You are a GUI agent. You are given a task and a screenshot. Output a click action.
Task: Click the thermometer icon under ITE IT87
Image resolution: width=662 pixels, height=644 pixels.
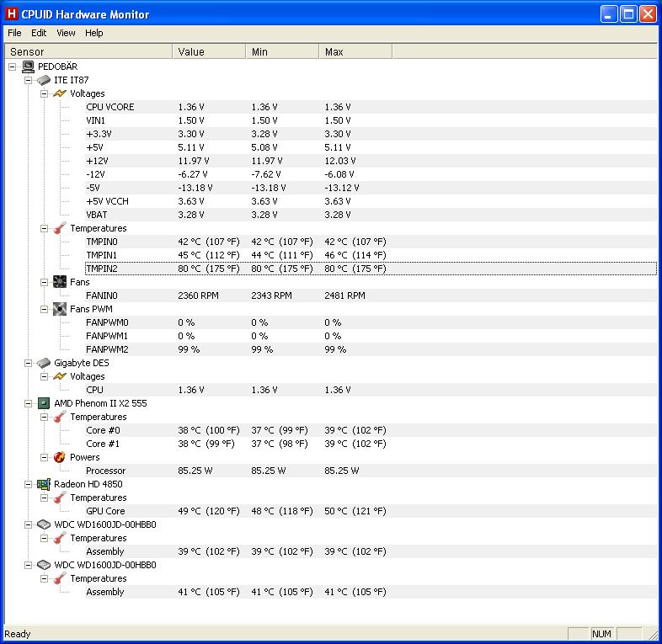point(60,228)
